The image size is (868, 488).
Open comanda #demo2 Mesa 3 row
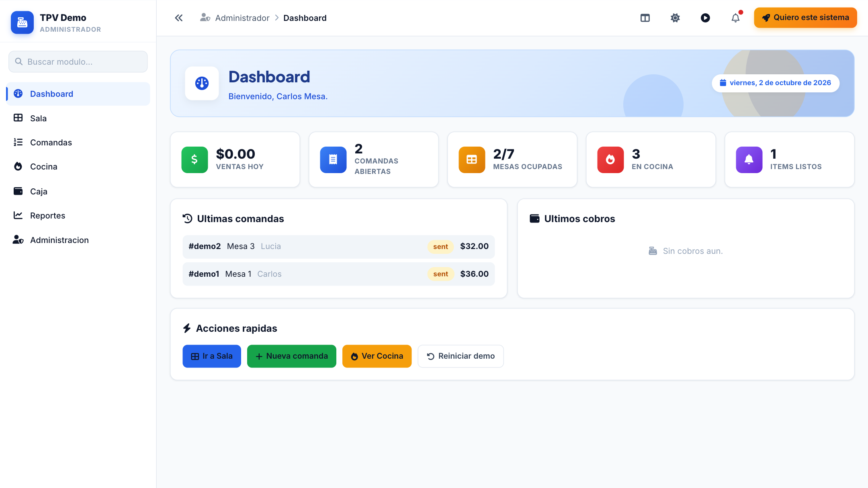click(338, 247)
